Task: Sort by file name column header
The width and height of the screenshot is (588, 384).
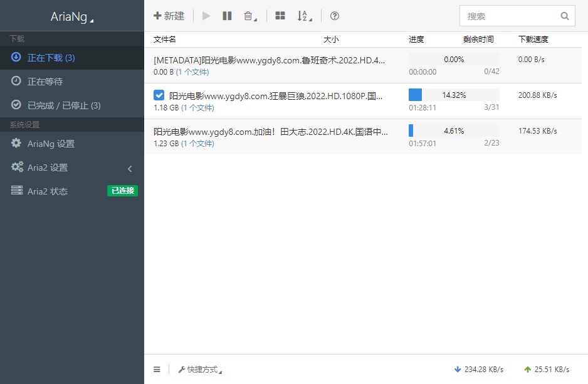Action: click(x=165, y=40)
